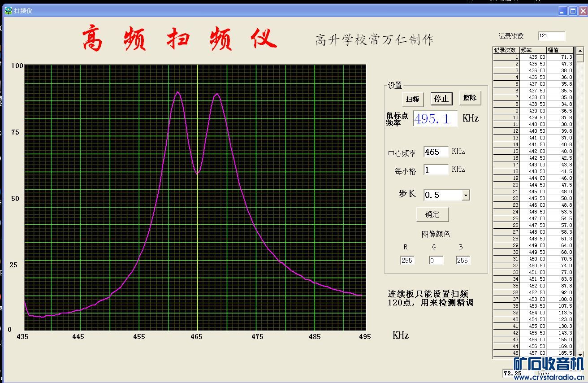Focus the 中心频率 field showing 465
Viewport: 588px width, 383px height.
436,152
